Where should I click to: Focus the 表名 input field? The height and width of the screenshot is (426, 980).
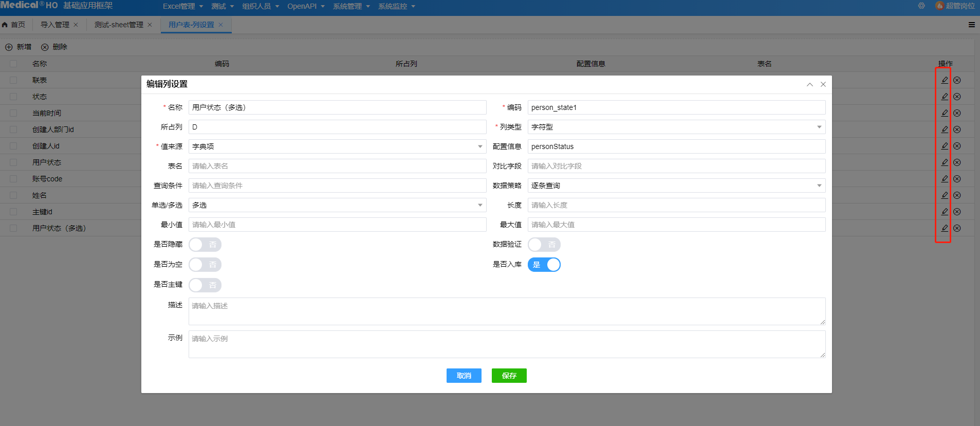click(338, 166)
